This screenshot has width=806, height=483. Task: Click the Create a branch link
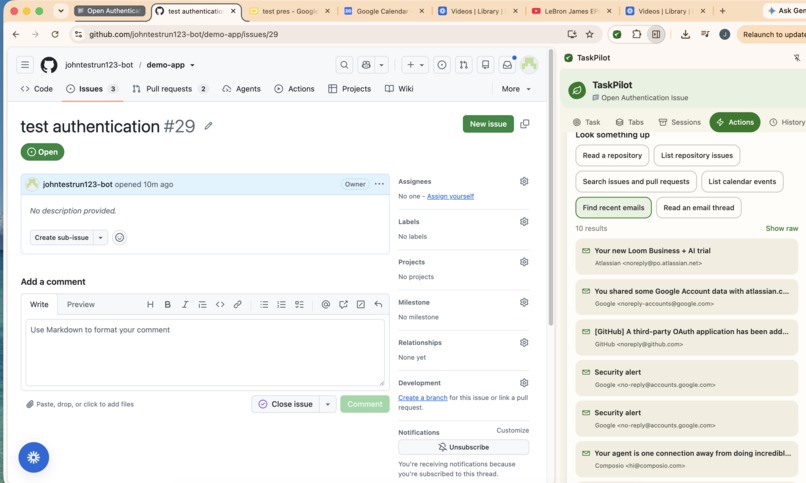pyautogui.click(x=423, y=398)
